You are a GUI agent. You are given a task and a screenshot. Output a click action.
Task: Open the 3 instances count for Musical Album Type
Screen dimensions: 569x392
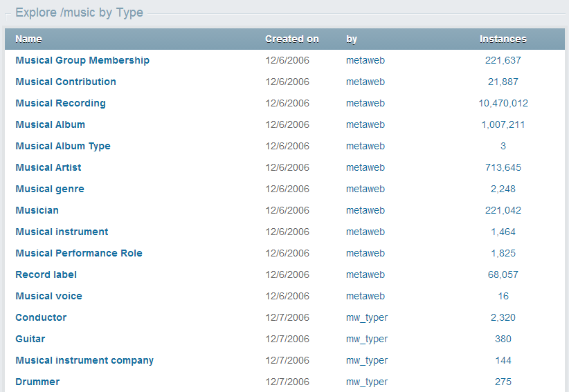point(503,146)
